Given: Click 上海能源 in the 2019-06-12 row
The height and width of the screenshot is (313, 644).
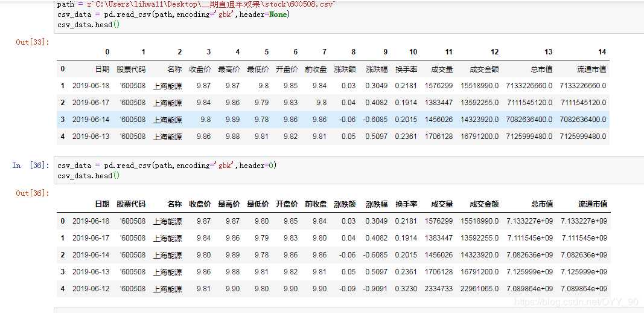Looking at the screenshot, I should click(167, 289).
